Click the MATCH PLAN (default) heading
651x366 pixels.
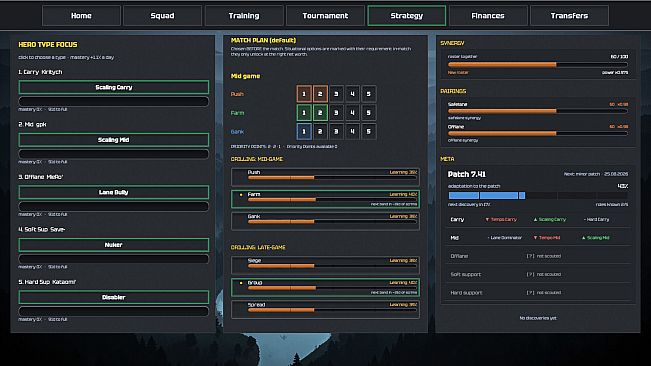click(263, 40)
